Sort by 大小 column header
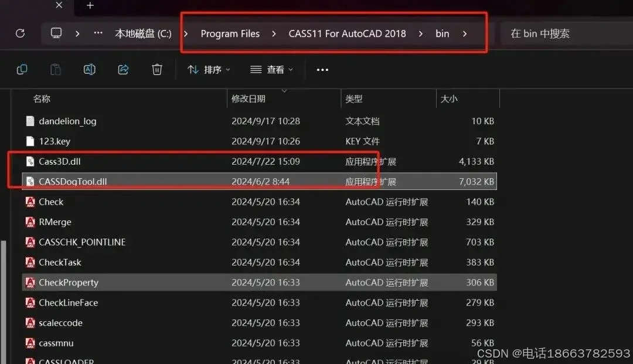Screen dimensions: 633x364 pos(448,99)
